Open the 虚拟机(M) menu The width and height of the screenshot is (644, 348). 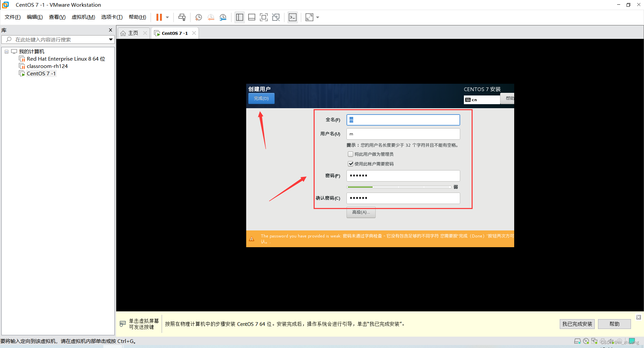click(x=83, y=17)
